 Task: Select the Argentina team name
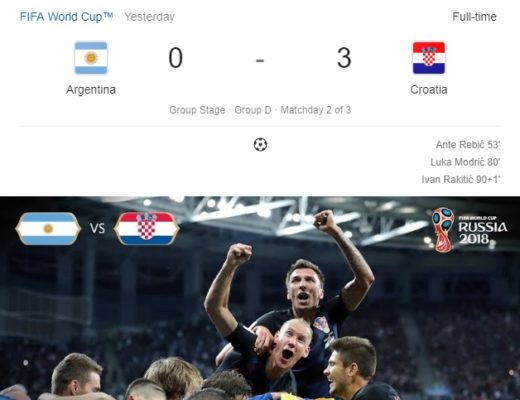pos(91,90)
